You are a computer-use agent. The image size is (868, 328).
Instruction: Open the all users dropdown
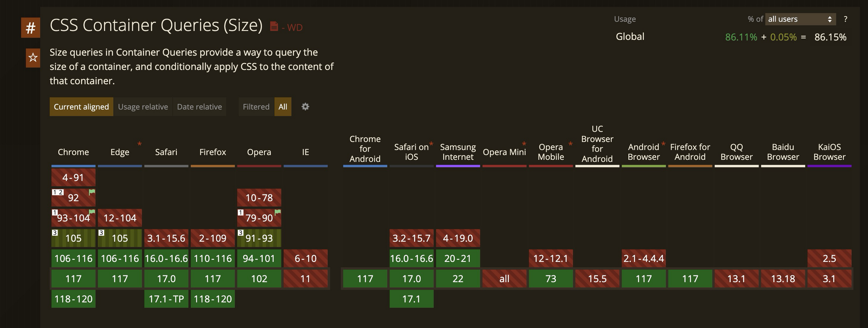click(x=800, y=19)
